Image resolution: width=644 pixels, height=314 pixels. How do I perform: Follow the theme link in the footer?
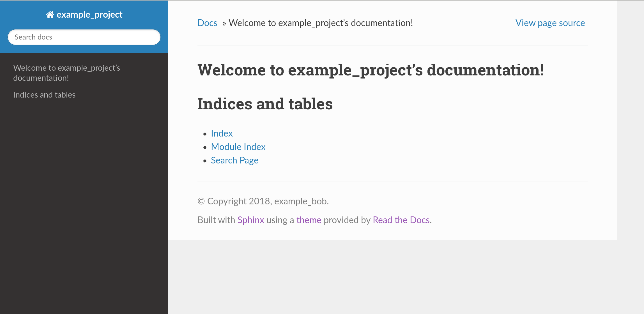(x=309, y=220)
